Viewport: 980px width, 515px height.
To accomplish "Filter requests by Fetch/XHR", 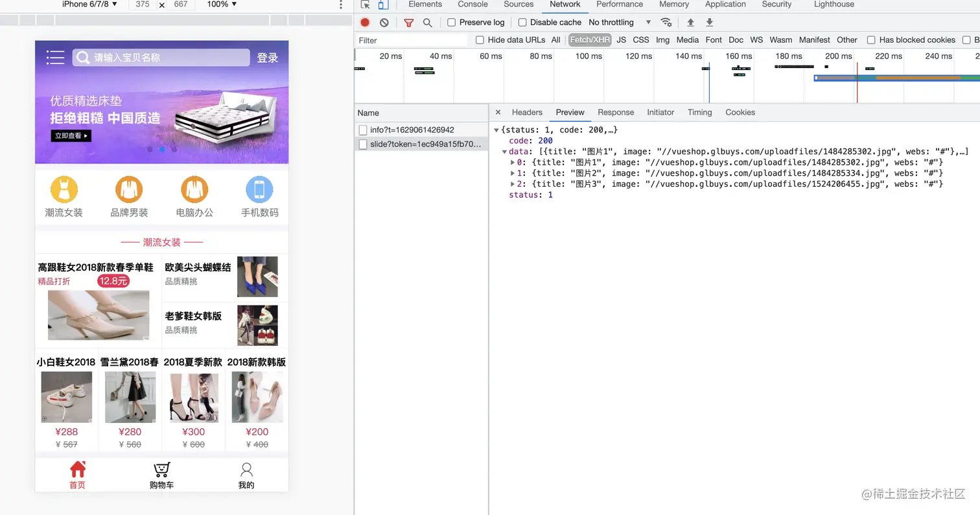I will (x=590, y=40).
